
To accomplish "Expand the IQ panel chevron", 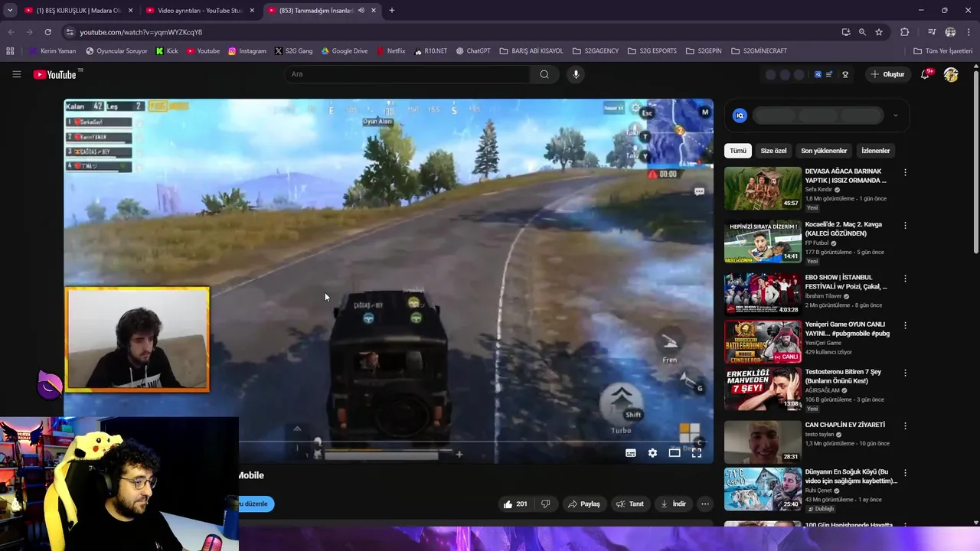I will pyautogui.click(x=895, y=116).
